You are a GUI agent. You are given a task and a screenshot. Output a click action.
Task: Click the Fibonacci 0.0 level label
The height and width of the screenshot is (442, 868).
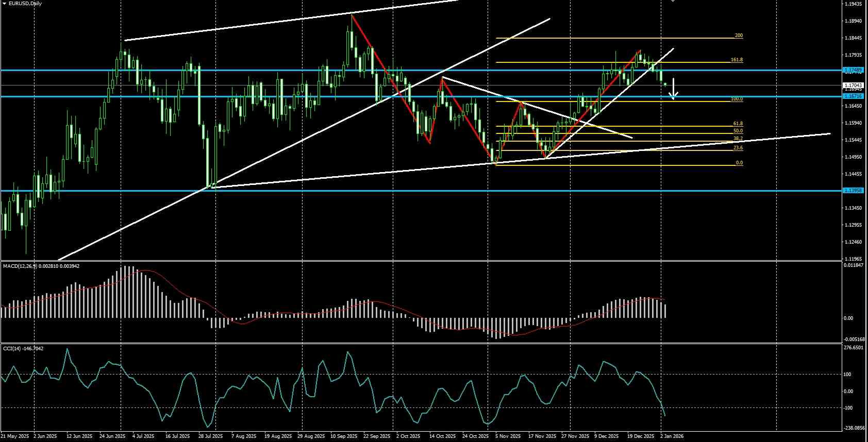tap(739, 163)
